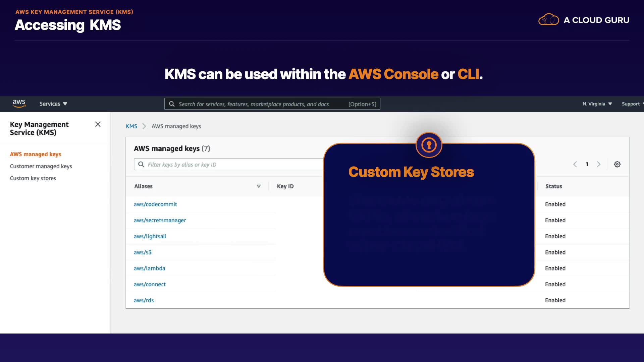Select Customer managed keys in sidebar
The height and width of the screenshot is (362, 644).
tap(41, 166)
